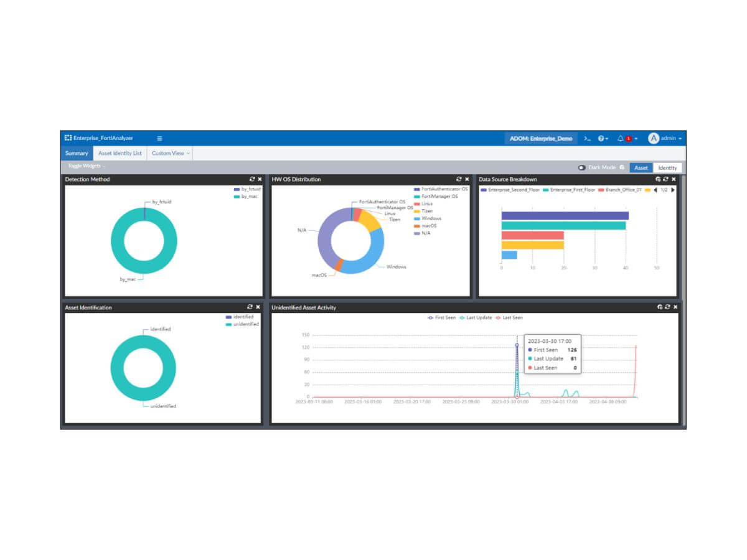
Task: Switch to Asset Identity List tab
Action: [120, 153]
